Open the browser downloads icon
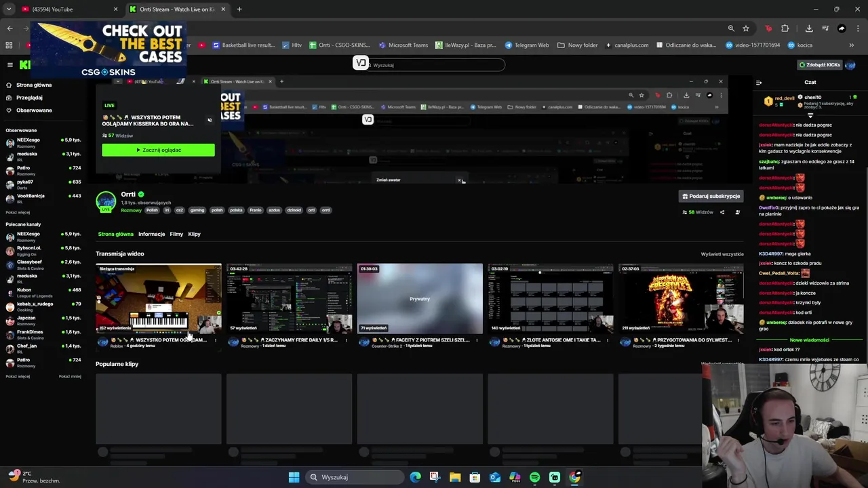This screenshot has width=868, height=488. 809,28
